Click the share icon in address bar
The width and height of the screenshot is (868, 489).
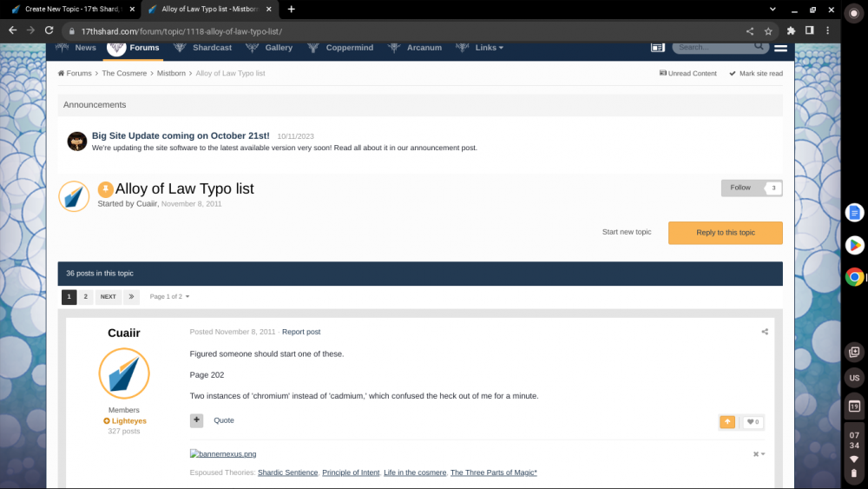750,31
